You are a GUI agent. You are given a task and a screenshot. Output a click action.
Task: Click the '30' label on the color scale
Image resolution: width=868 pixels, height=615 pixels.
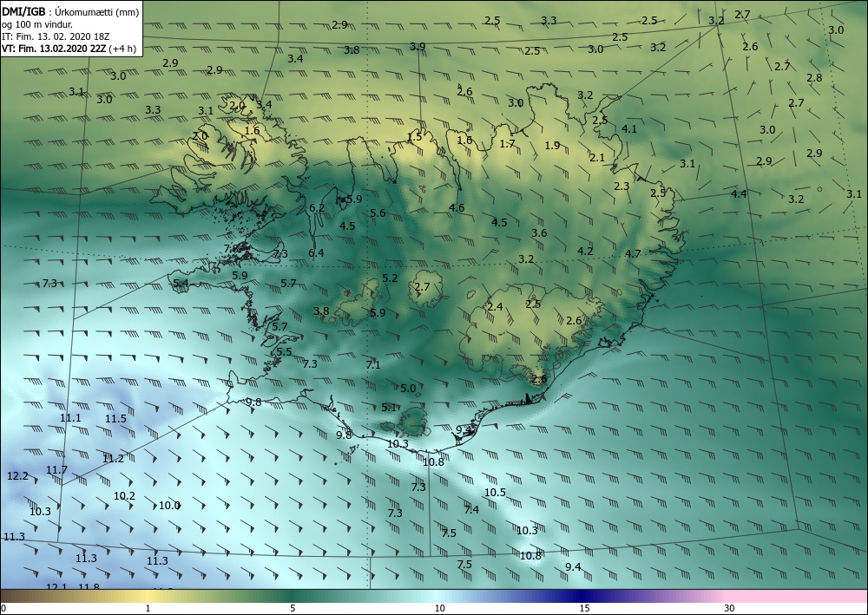click(x=730, y=608)
